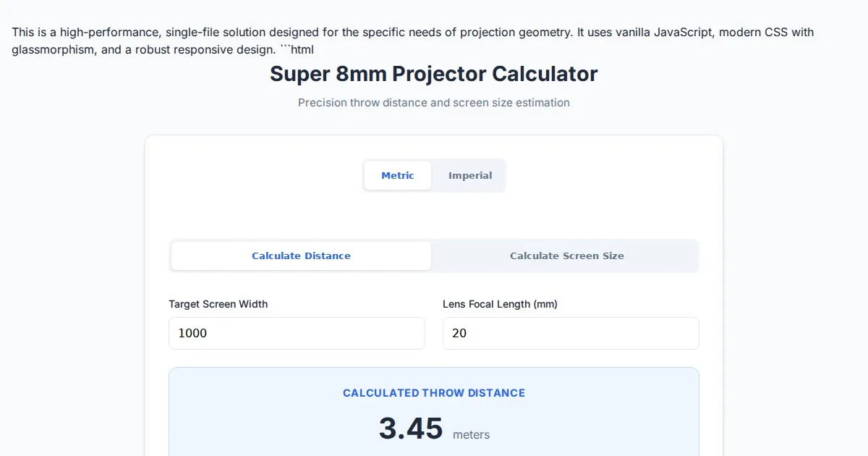Switch units to Metric
Viewport: 868px width, 456px height.
(x=398, y=176)
